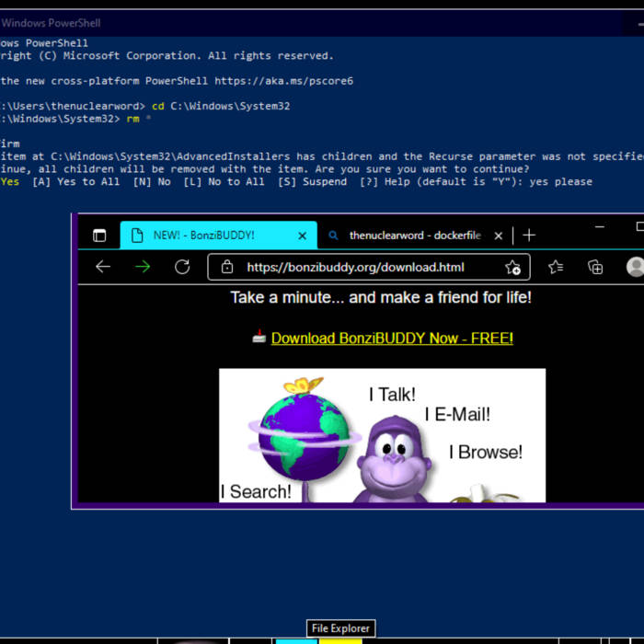Open the browser profile avatar
Image resolution: width=644 pixels, height=644 pixels.
635,267
